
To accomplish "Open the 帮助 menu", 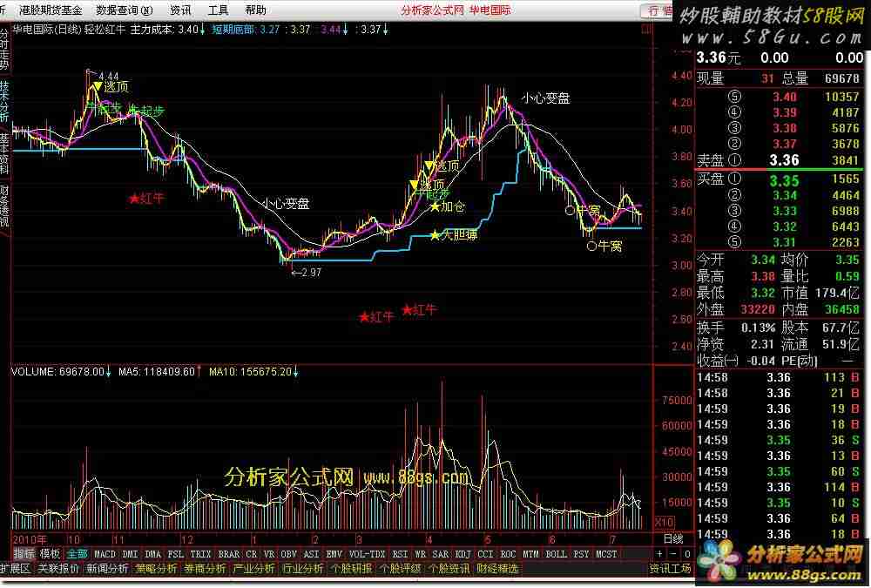I will tap(256, 10).
